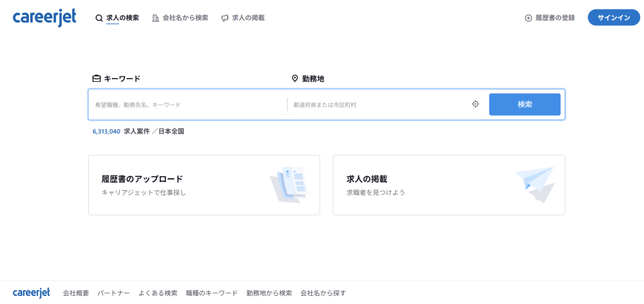The width and height of the screenshot is (644, 304).
Task: Go to よくある検索 in the footer
Action: pyautogui.click(x=158, y=293)
